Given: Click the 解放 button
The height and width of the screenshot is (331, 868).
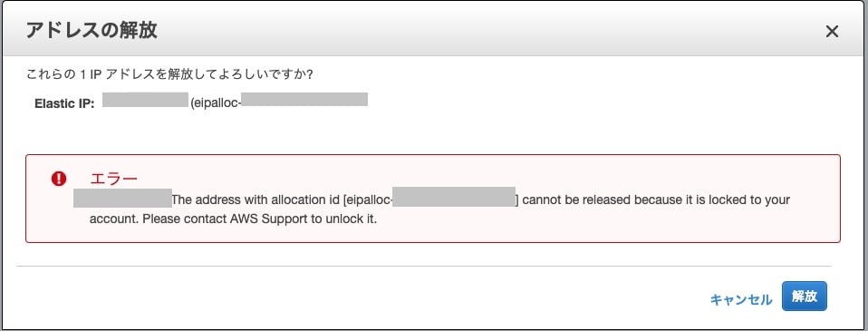Looking at the screenshot, I should tap(805, 296).
